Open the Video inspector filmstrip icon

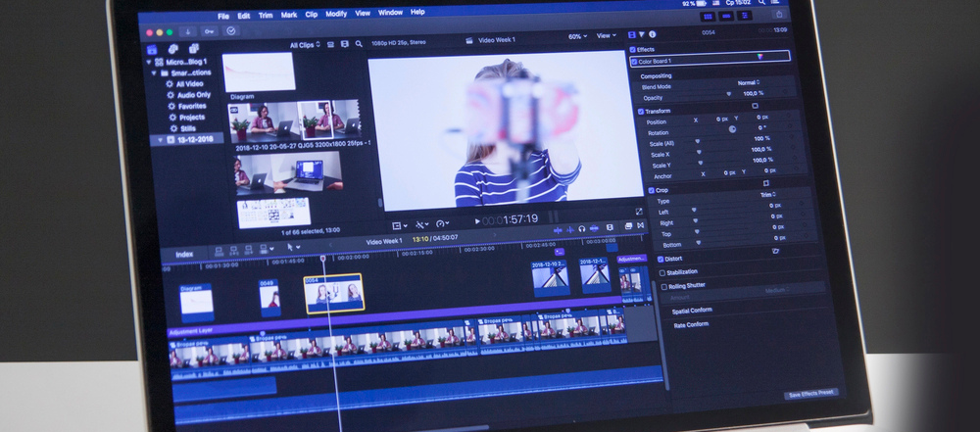[x=632, y=35]
